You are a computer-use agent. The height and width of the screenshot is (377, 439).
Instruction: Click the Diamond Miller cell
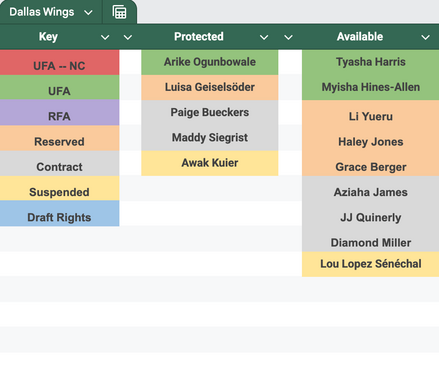coord(370,239)
